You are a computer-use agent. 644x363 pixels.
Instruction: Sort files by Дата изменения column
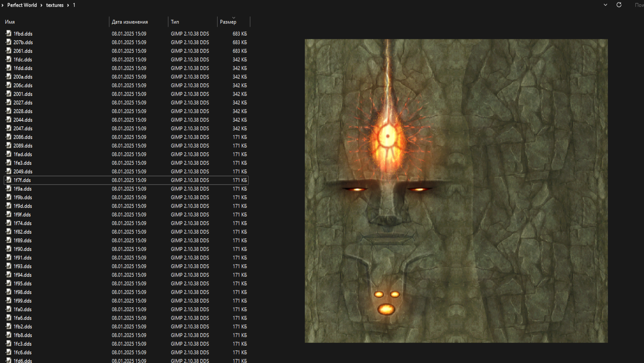tap(129, 22)
